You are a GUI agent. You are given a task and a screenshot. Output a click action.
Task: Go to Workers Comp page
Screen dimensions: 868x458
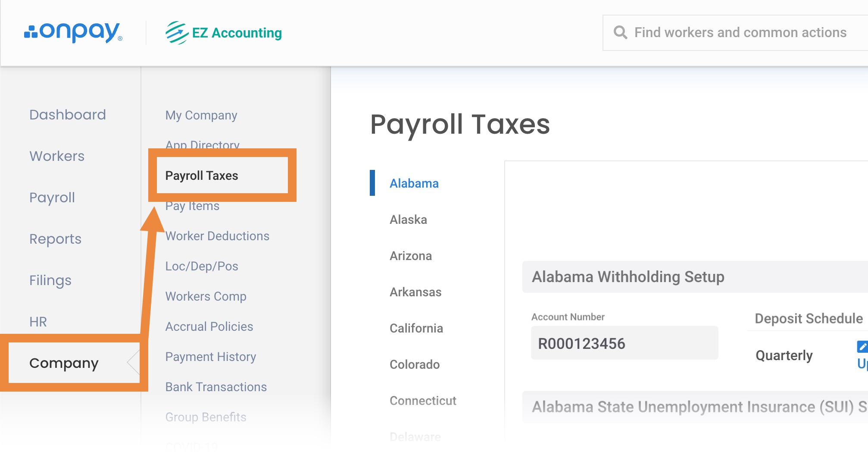tap(206, 296)
